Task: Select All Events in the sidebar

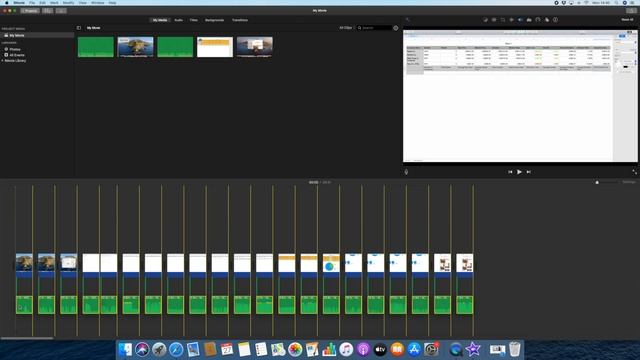Action: tap(17, 55)
